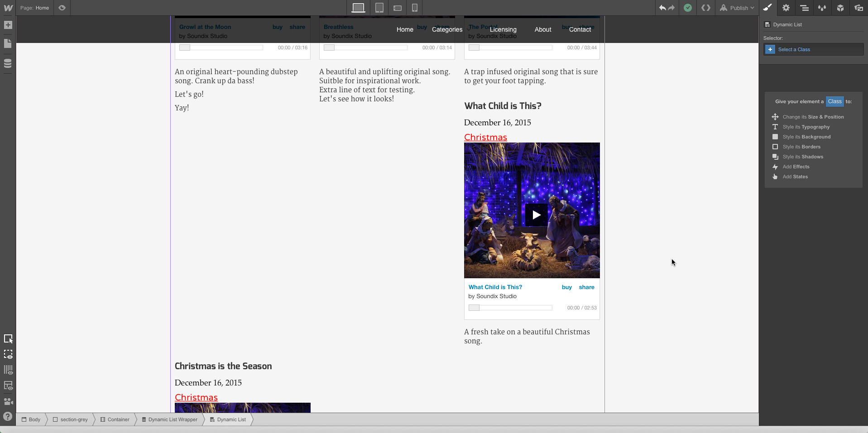The image size is (868, 433).
Task: Click the undo arrow icon
Action: tap(662, 8)
